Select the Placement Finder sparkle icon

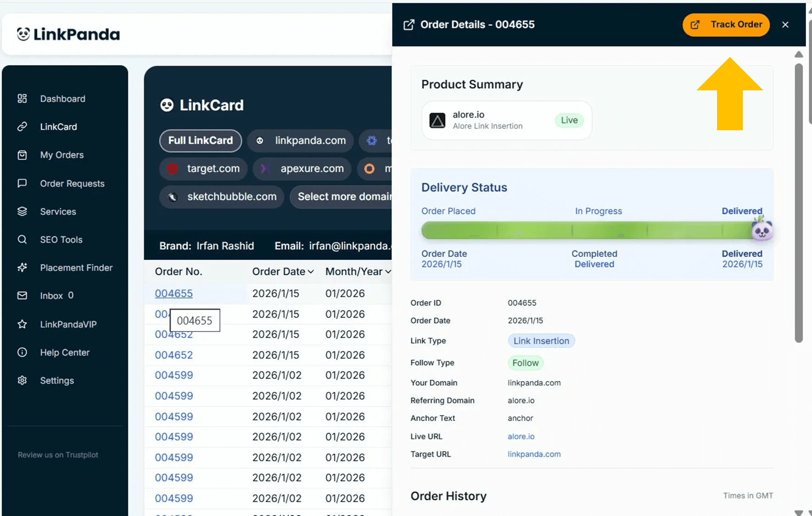(22, 268)
